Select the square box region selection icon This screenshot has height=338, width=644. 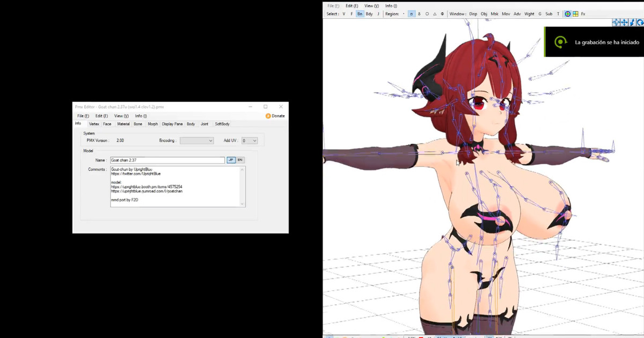point(412,14)
